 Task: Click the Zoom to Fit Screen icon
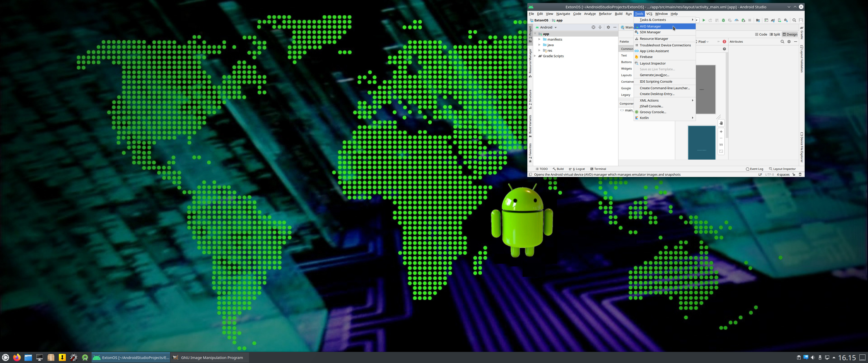[x=721, y=152]
